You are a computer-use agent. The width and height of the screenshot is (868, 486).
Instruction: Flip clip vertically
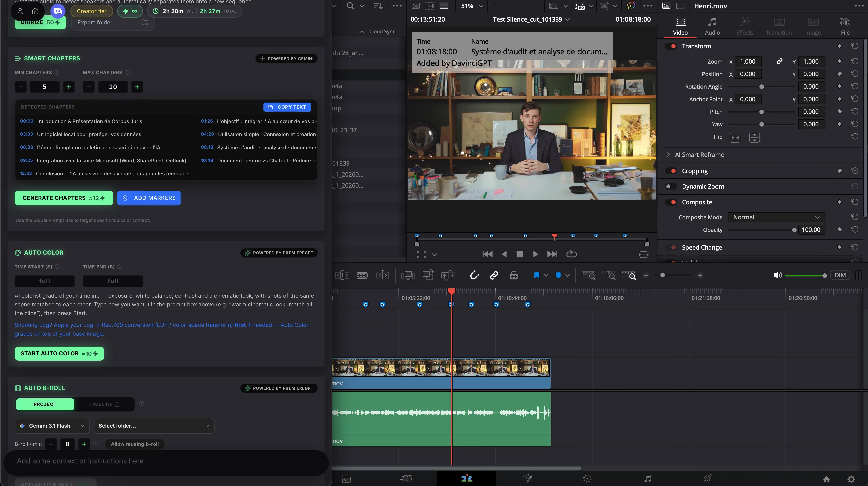[x=754, y=137]
